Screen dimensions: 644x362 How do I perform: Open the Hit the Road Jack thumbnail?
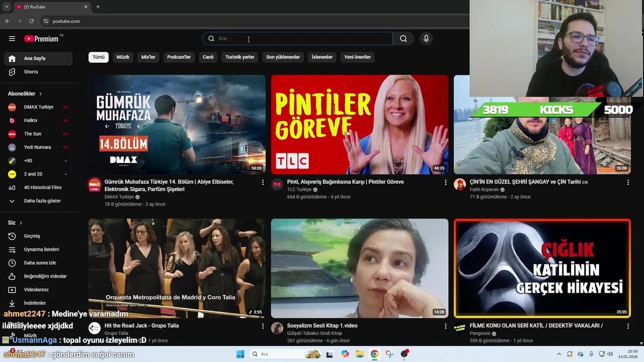coord(177,268)
